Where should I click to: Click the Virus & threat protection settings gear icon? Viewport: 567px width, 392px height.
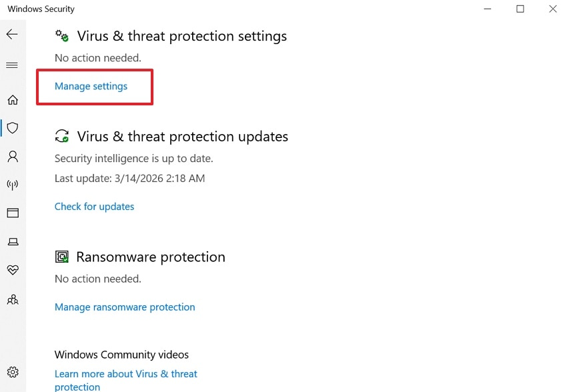[62, 36]
